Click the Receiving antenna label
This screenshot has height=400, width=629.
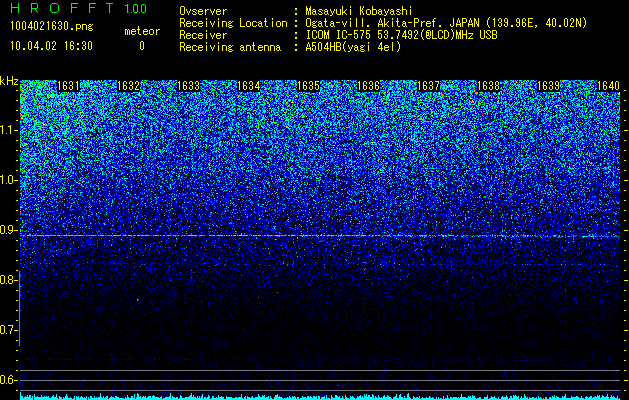coord(230,47)
